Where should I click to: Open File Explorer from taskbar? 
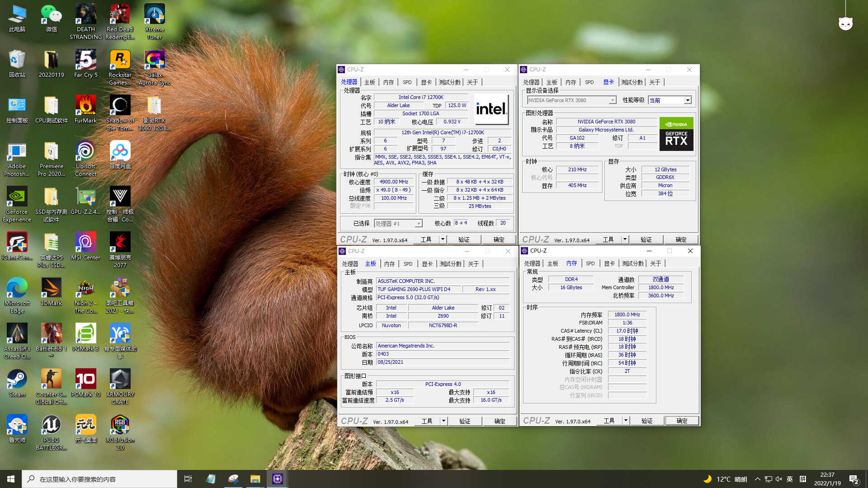coord(255,479)
